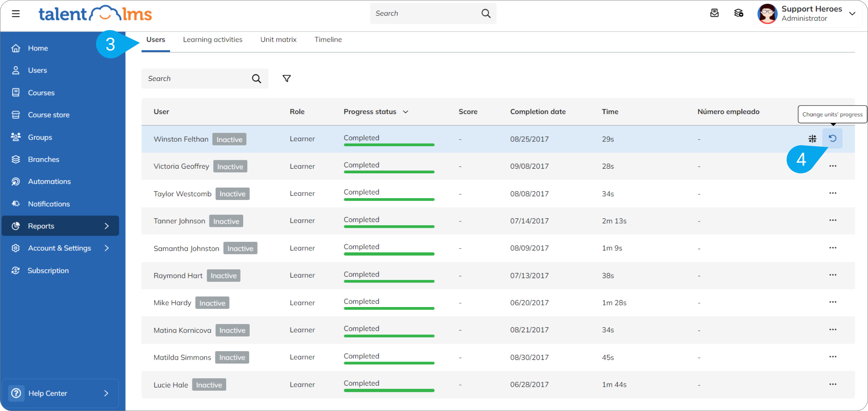Screen dimensions: 868x411
Task: Sort by Progress status dropdown arrow
Action: coord(406,112)
